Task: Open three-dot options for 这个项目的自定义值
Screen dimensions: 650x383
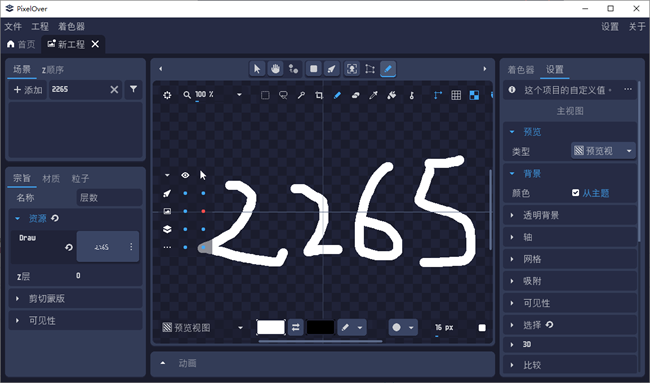Action: point(628,90)
